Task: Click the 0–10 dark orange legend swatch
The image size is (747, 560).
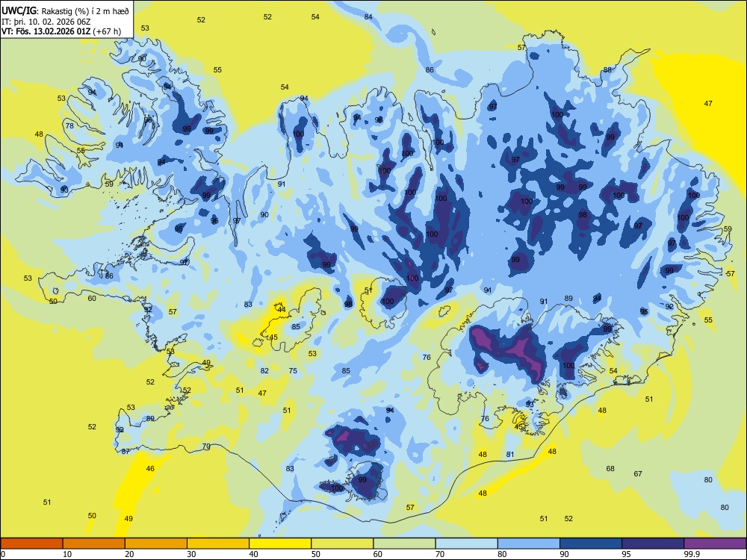Action: coord(32,544)
